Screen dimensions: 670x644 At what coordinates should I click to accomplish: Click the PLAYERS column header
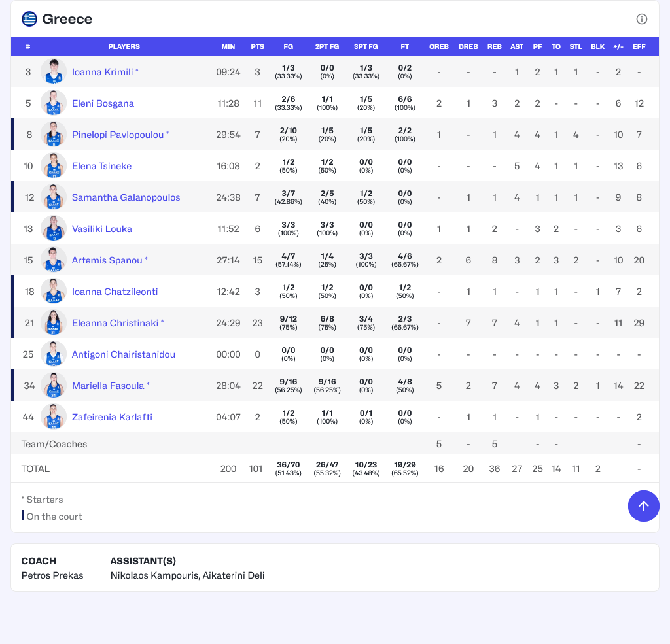(x=124, y=47)
